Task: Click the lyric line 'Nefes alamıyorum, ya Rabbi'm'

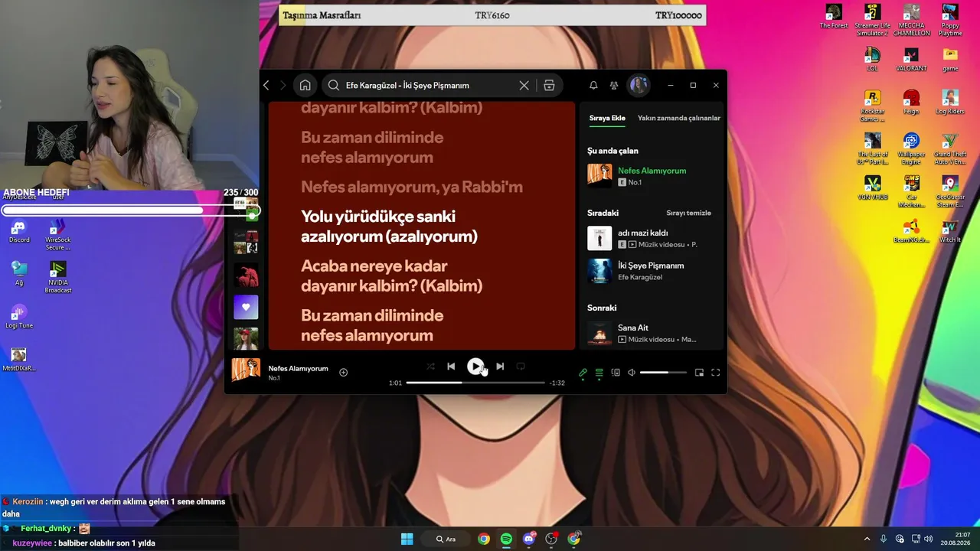Action: (412, 187)
